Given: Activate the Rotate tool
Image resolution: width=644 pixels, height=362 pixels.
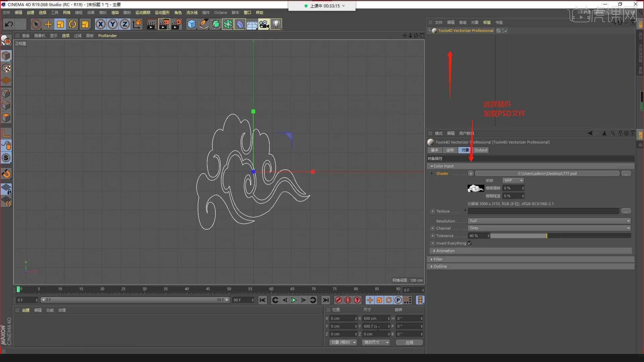Looking at the screenshot, I should (x=72, y=24).
